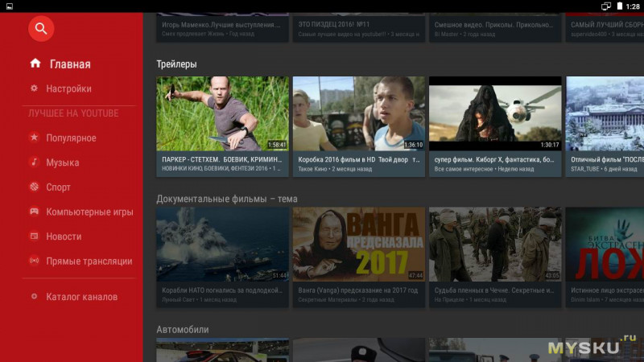Tap the battery icon in status bar
The image size is (644, 362).
coord(619,6)
